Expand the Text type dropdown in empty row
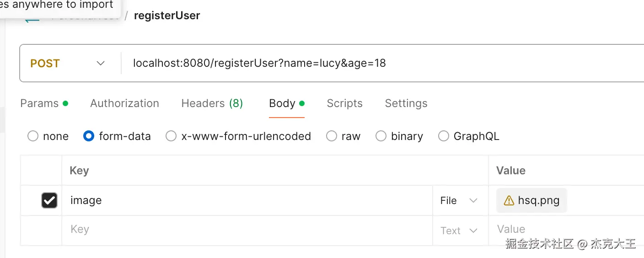 point(459,231)
